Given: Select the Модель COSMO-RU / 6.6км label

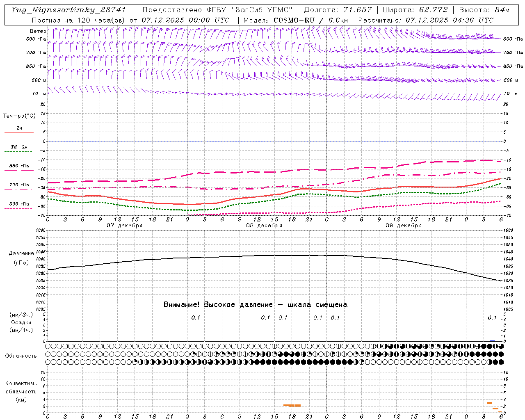Looking at the screenshot, I should click(x=295, y=20).
